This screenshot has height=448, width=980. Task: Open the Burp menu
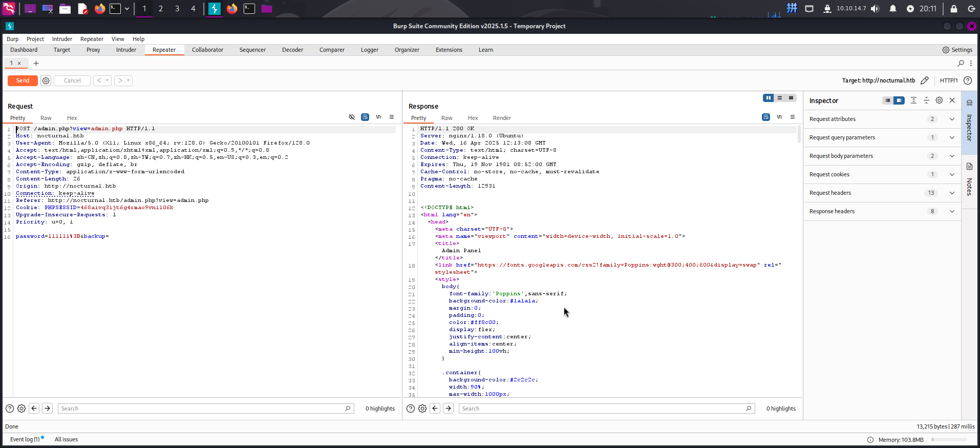(x=12, y=39)
